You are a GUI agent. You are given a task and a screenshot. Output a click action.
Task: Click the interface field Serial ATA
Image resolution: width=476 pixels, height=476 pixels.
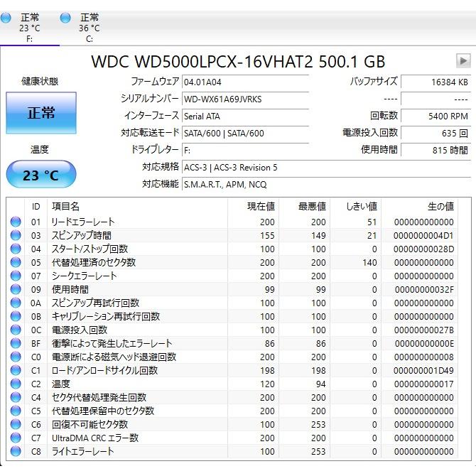(x=245, y=116)
